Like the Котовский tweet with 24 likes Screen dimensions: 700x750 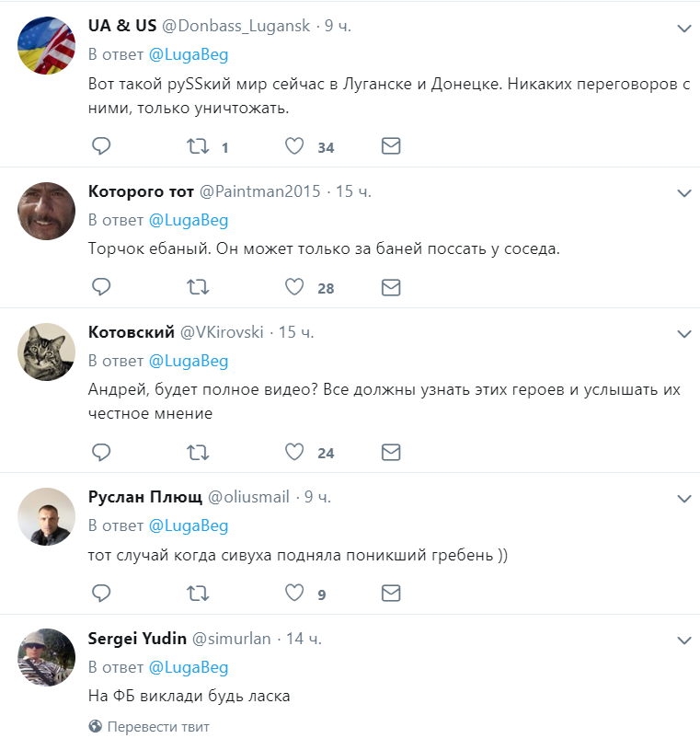coord(294,452)
